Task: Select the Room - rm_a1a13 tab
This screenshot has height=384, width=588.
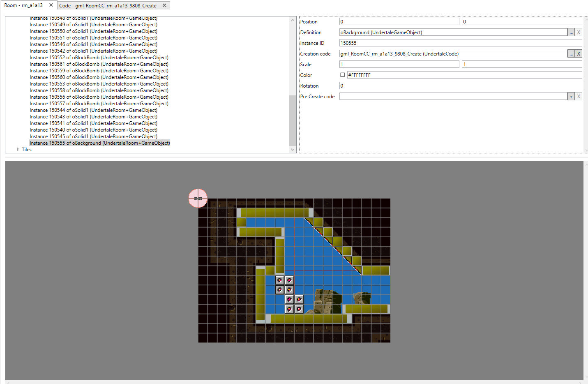Action: [x=23, y=5]
